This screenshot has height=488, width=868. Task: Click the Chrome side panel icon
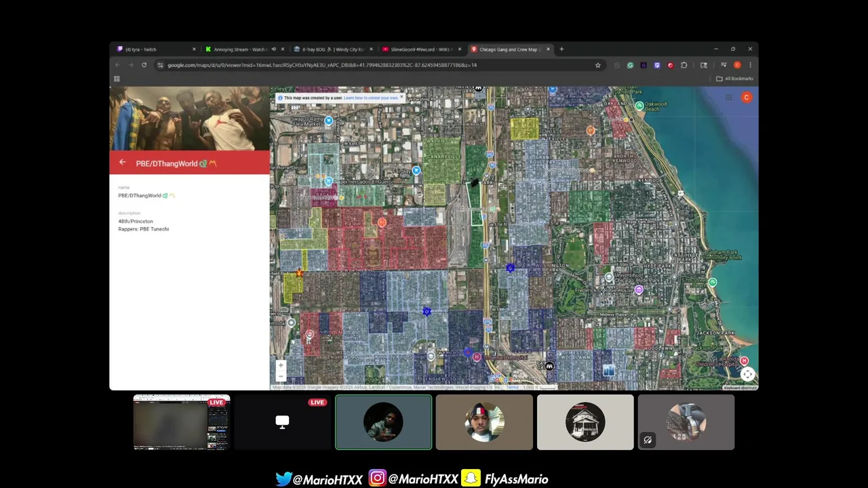703,65
